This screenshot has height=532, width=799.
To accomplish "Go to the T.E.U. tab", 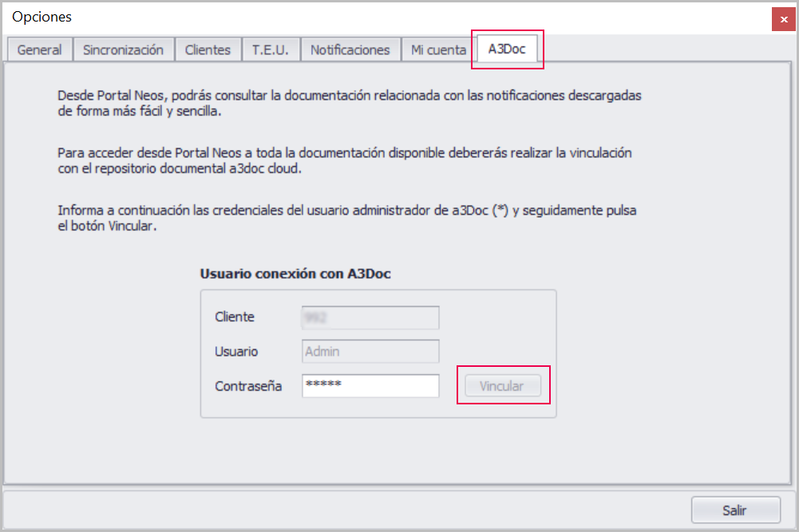I will point(271,50).
